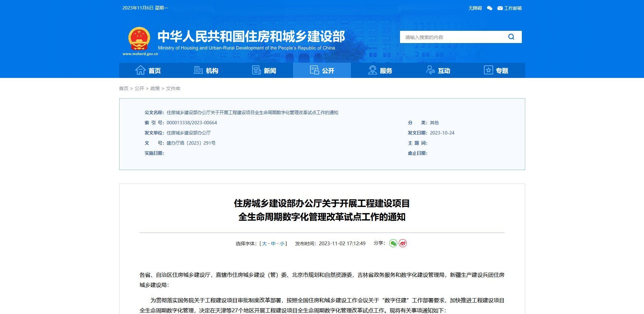Open the 工作邮箱 link
644x314 pixels.
click(513, 8)
